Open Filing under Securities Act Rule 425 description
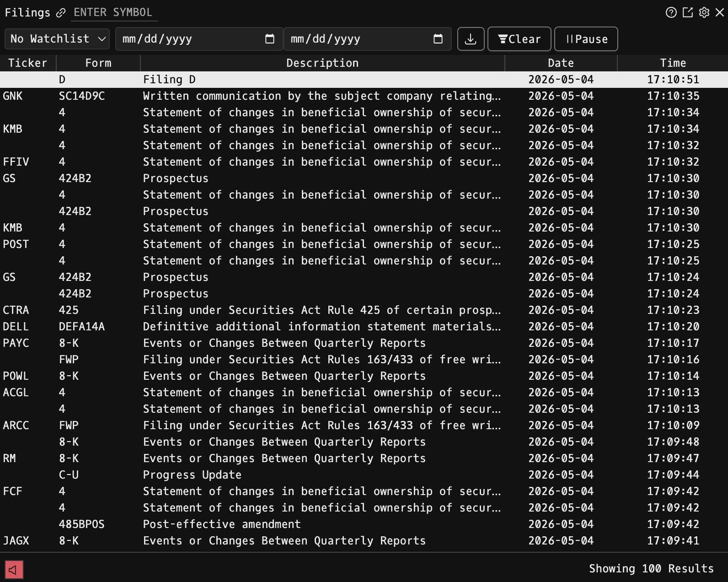The image size is (728, 582). point(322,310)
